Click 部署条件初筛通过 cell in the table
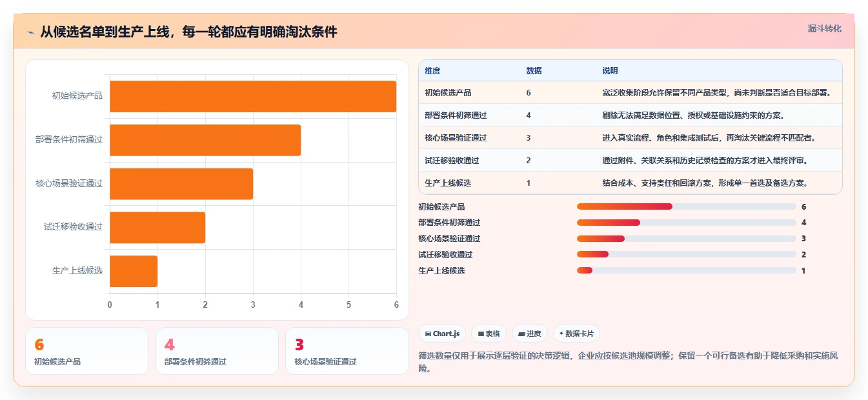868x400 pixels. click(x=456, y=115)
